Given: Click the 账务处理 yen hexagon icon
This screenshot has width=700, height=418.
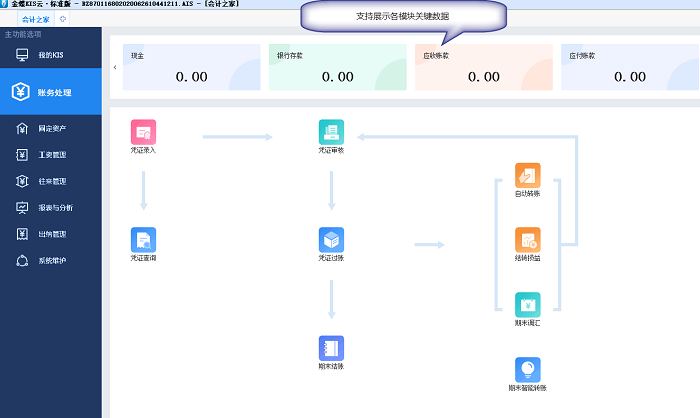Looking at the screenshot, I should [x=21, y=92].
